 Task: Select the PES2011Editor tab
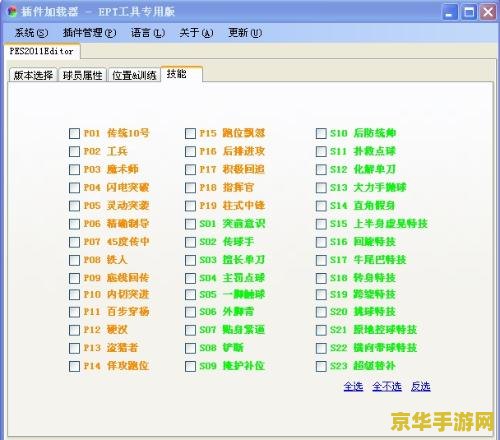click(x=42, y=51)
